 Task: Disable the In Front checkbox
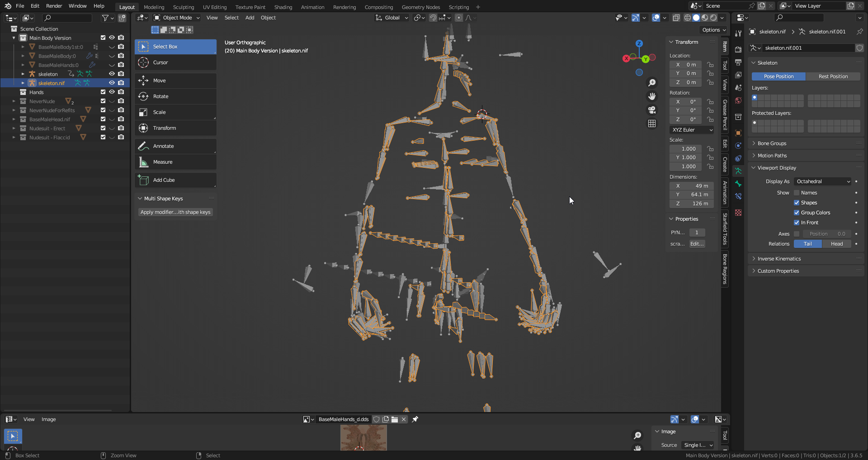point(797,223)
